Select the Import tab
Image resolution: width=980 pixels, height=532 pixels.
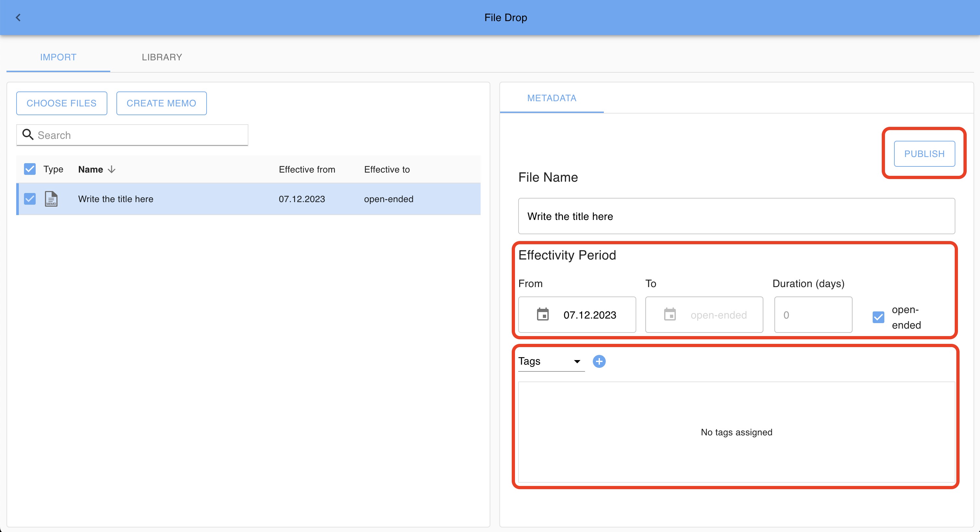tap(58, 57)
